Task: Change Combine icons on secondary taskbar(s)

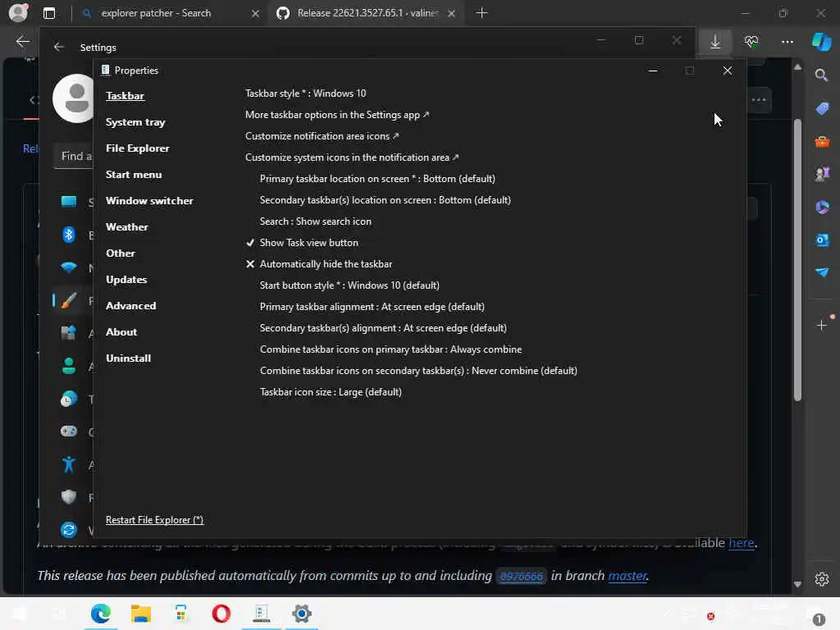Action: (418, 371)
